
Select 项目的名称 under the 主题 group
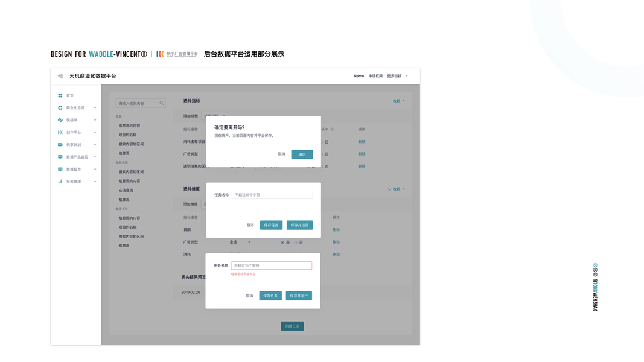(x=127, y=135)
